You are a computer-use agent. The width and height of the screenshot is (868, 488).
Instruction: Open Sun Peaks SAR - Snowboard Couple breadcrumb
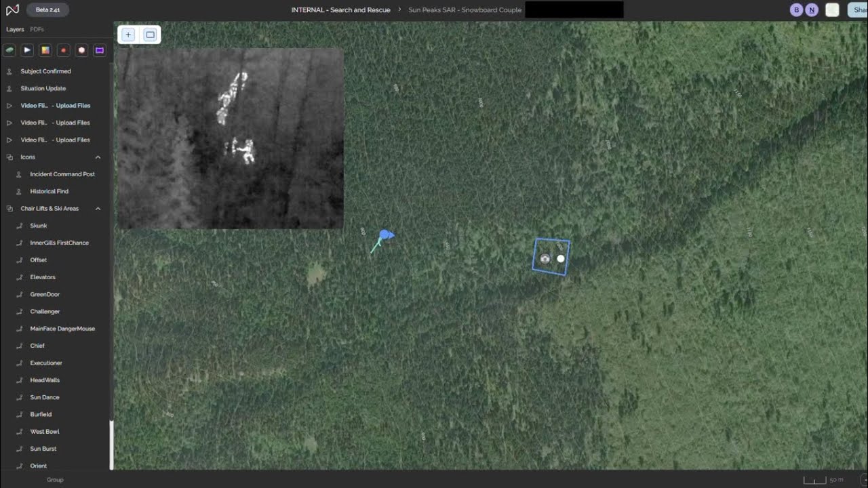click(x=465, y=10)
